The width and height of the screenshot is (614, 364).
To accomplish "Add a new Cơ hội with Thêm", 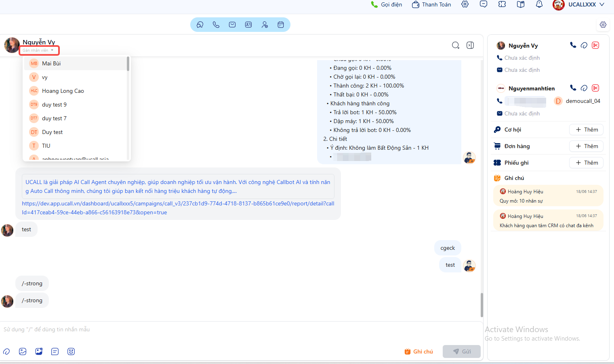I will [x=587, y=130].
